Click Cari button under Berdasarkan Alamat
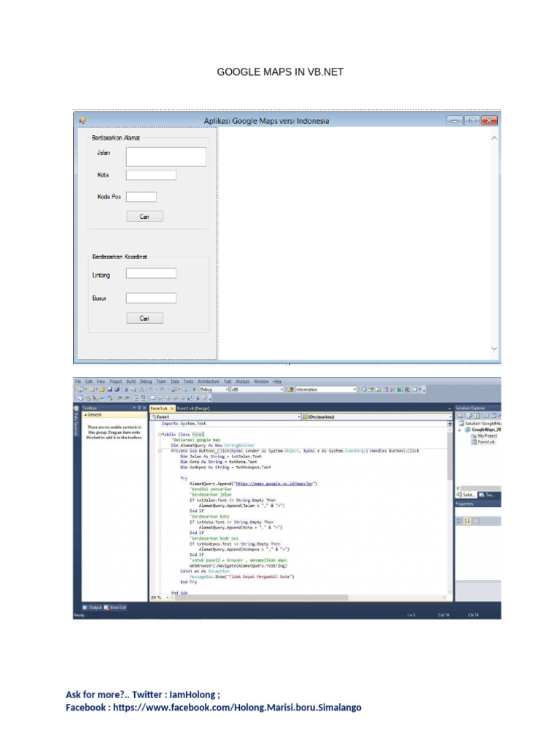Screen dimensions: 560x747 145,216
